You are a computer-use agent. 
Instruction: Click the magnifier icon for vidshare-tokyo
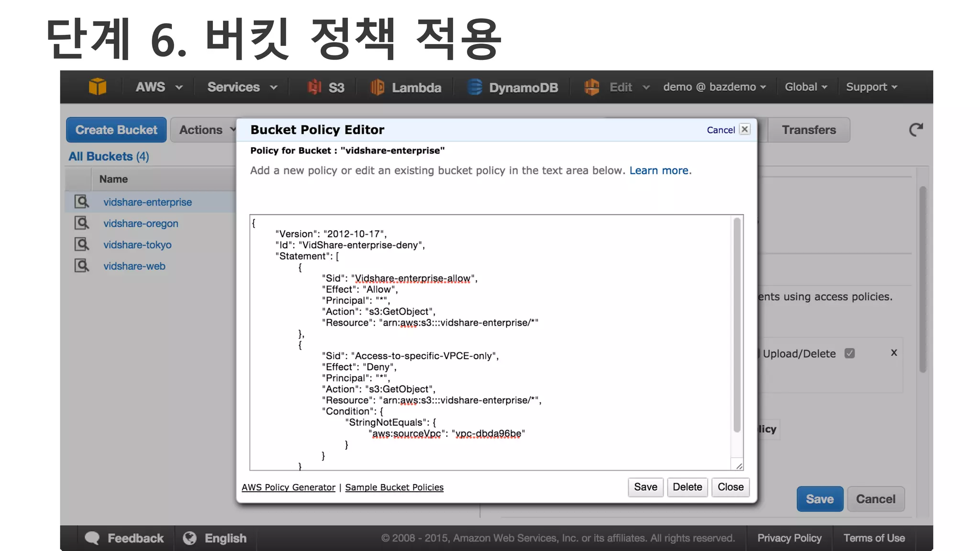pyautogui.click(x=82, y=244)
